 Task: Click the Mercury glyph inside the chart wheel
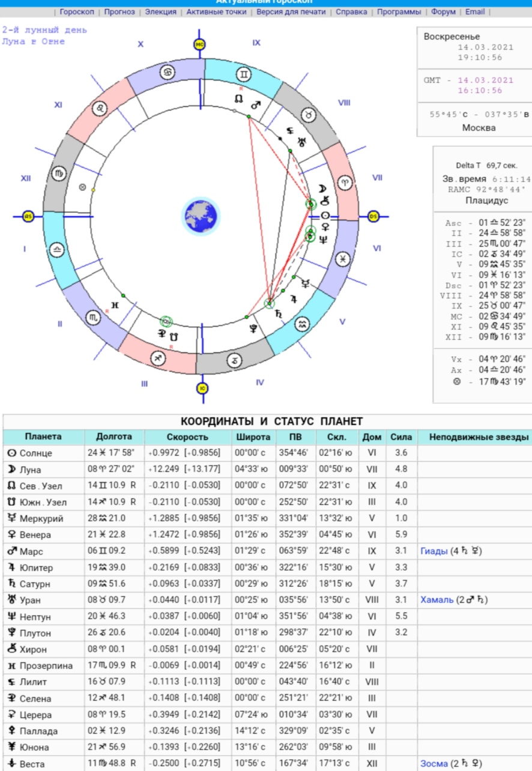pyautogui.click(x=306, y=282)
